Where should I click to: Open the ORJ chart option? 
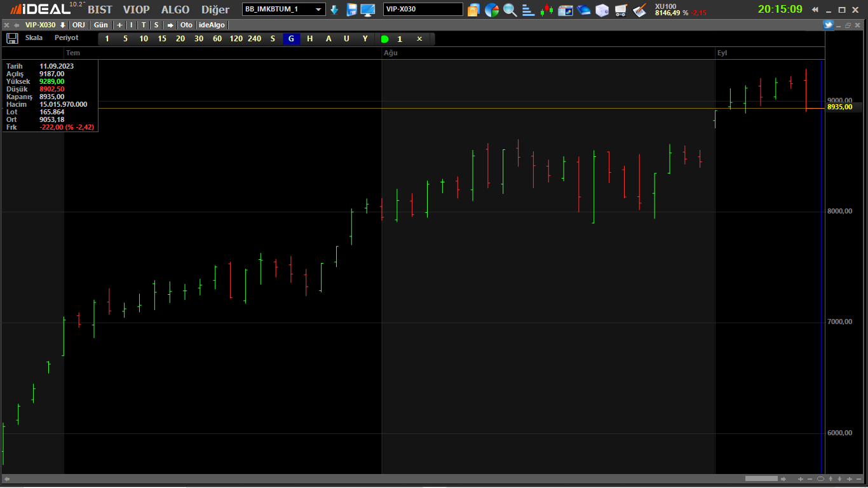tap(79, 25)
